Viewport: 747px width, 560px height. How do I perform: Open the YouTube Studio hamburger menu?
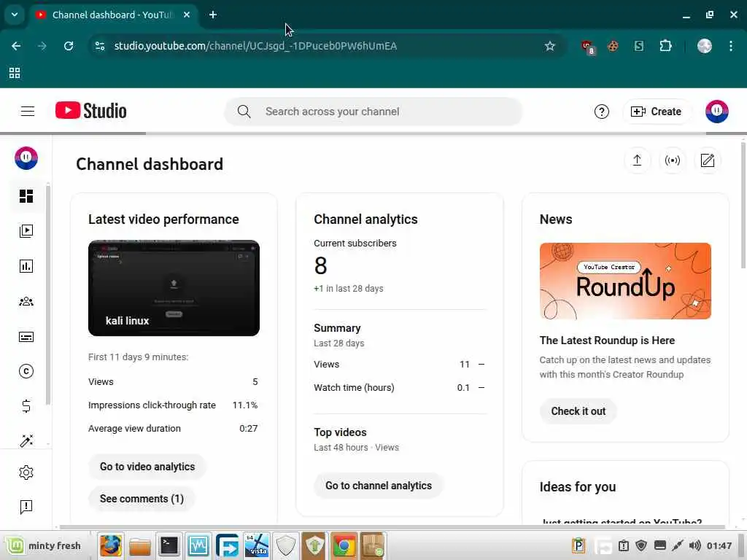[28, 112]
